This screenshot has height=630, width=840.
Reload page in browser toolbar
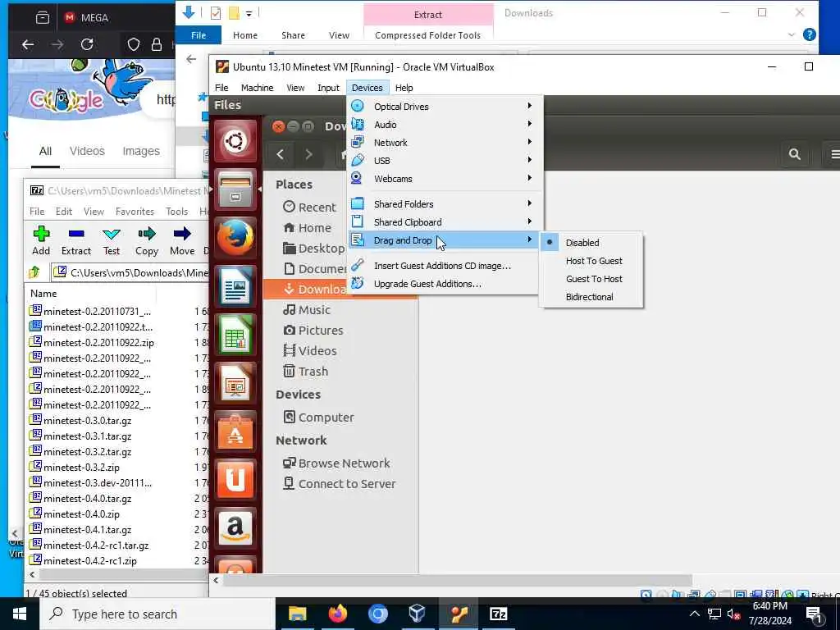pyautogui.click(x=87, y=44)
